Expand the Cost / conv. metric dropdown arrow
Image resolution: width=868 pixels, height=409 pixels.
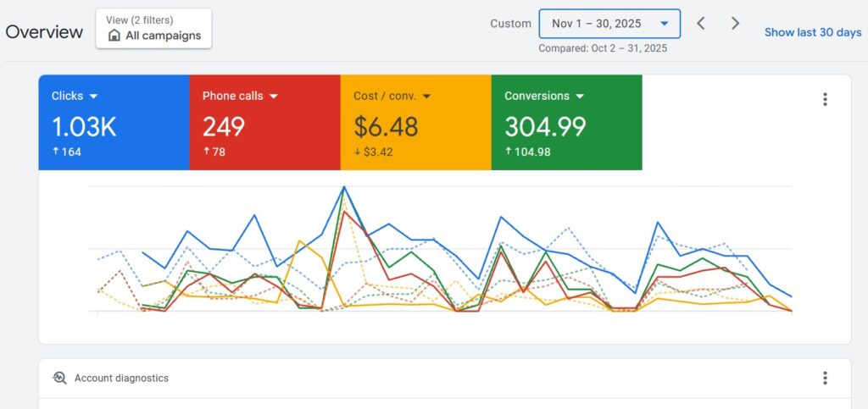(x=426, y=97)
